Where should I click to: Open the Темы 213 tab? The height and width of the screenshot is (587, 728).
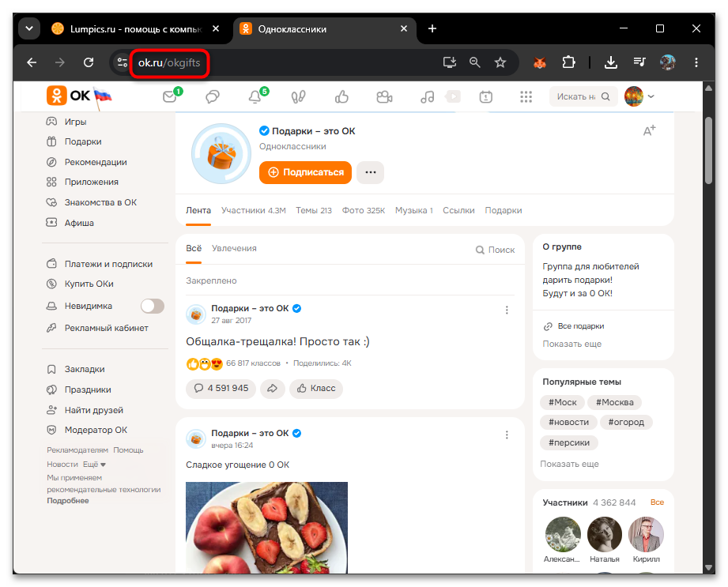[314, 210]
